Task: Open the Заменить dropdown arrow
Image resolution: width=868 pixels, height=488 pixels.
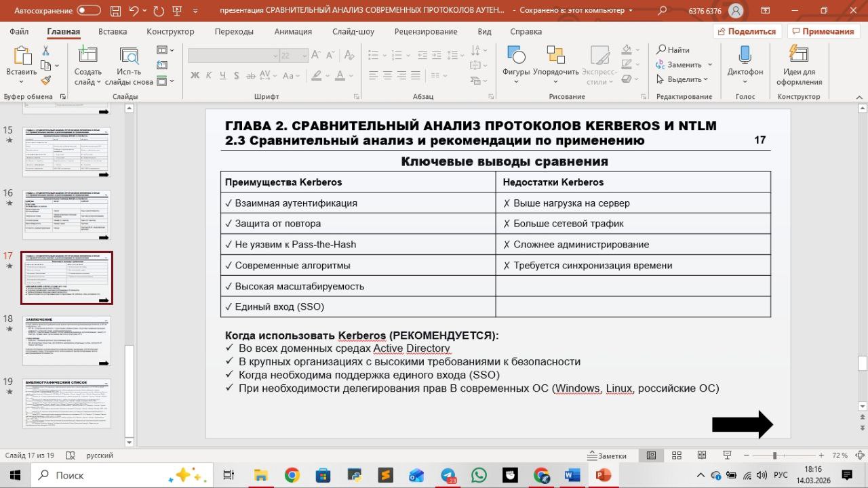Action: pyautogui.click(x=710, y=65)
